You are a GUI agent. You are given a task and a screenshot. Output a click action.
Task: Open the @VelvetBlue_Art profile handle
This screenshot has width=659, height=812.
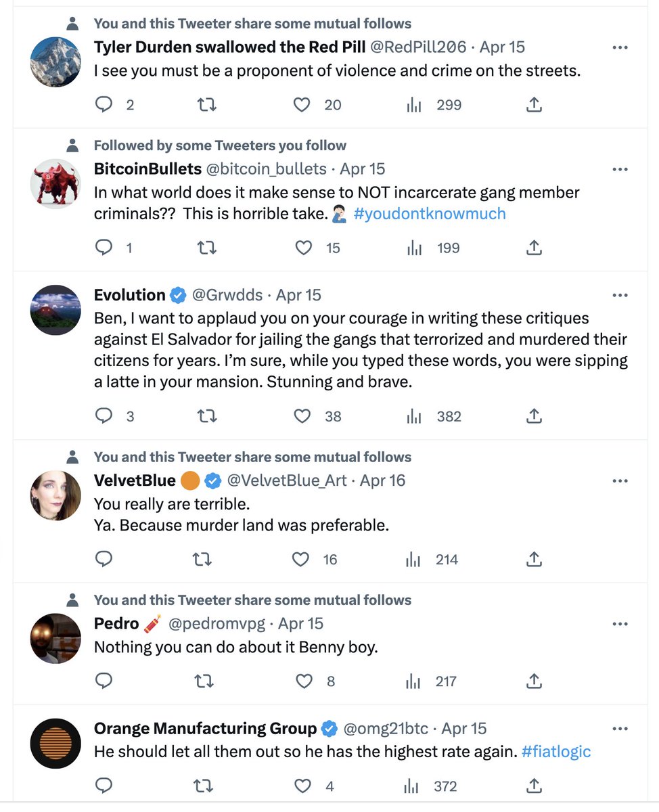[287, 480]
